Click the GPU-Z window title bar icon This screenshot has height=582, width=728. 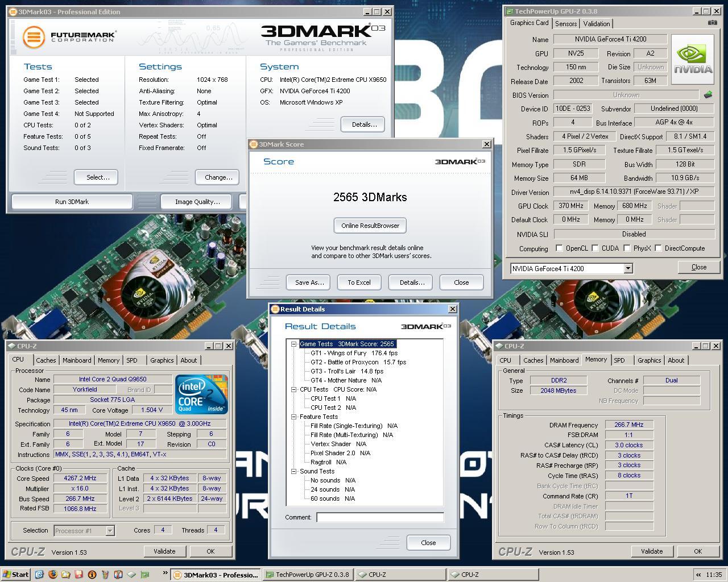point(509,11)
